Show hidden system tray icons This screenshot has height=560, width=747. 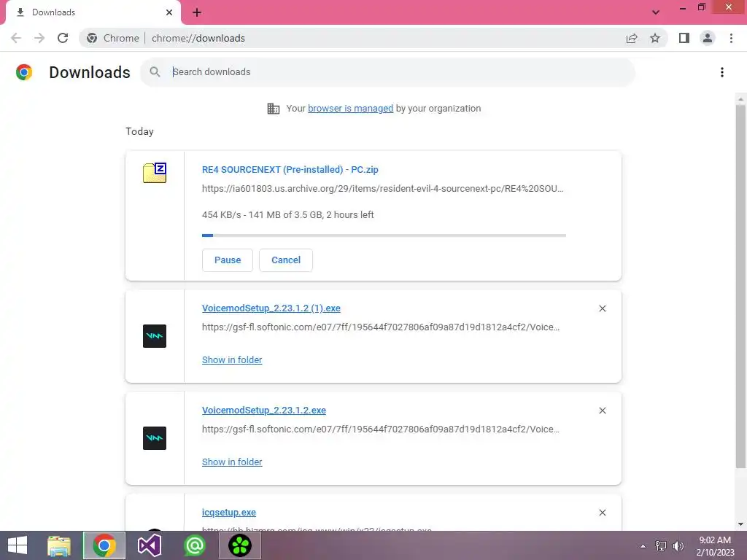pyautogui.click(x=643, y=546)
